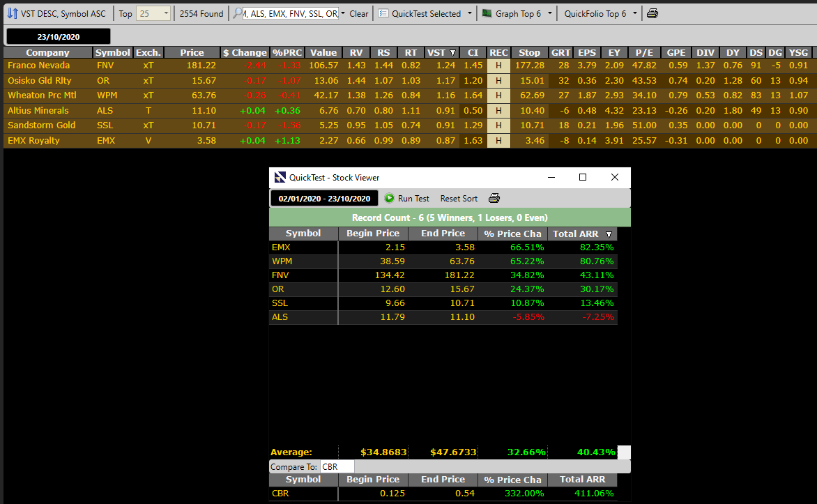Click the Graph Top 6 button
Screen dimensions: 817x504
pos(512,13)
